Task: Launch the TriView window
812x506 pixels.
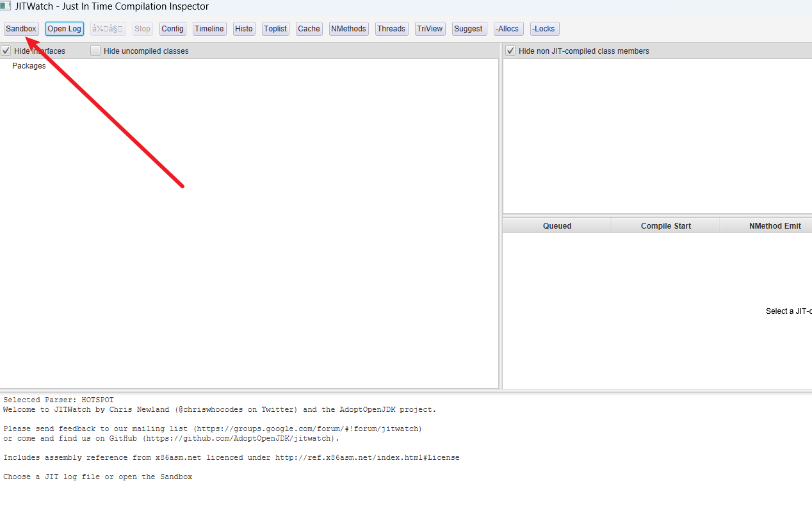Action: 430,29
